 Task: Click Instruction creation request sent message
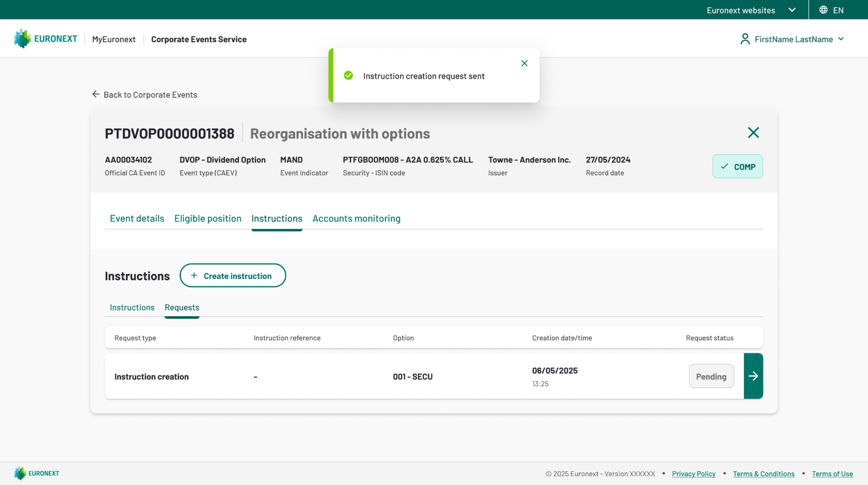pos(424,76)
